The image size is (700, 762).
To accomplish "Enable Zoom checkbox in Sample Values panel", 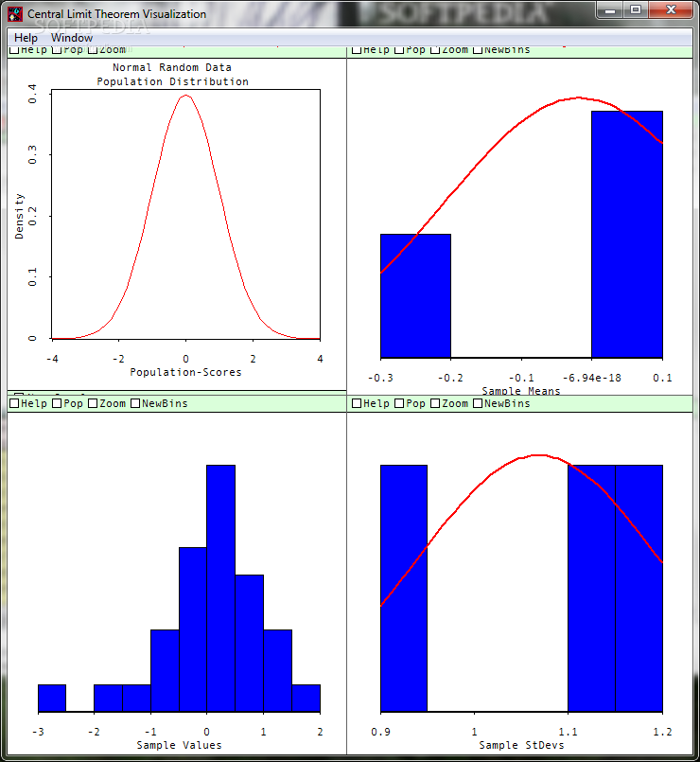I will pos(93,403).
